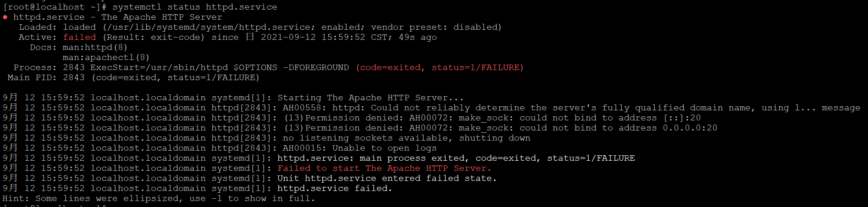Click "Unit httpd.service entered failed state." line
The height and width of the screenshot is (207, 868).
point(387,178)
